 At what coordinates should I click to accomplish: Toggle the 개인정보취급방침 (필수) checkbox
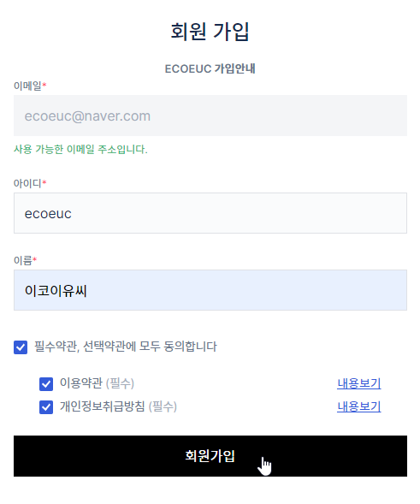click(46, 407)
